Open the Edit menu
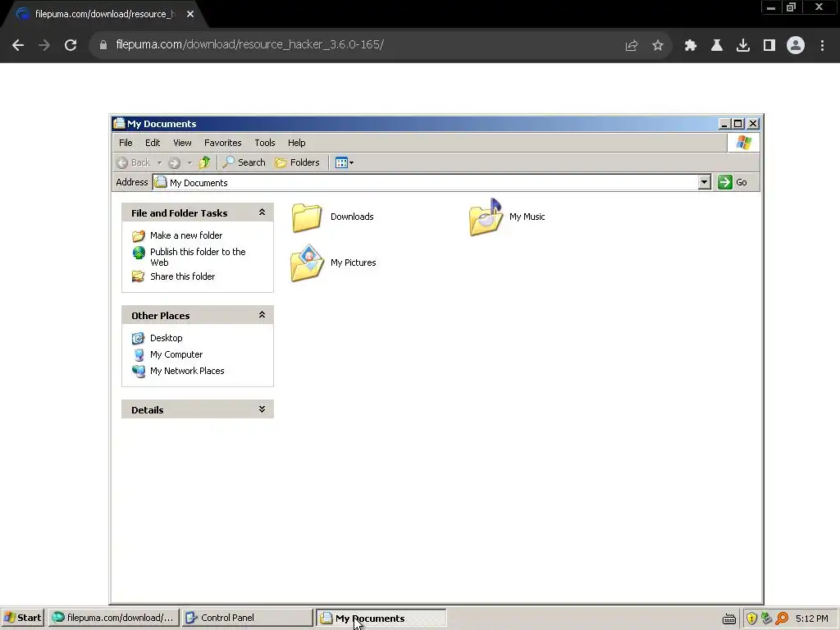 point(153,143)
